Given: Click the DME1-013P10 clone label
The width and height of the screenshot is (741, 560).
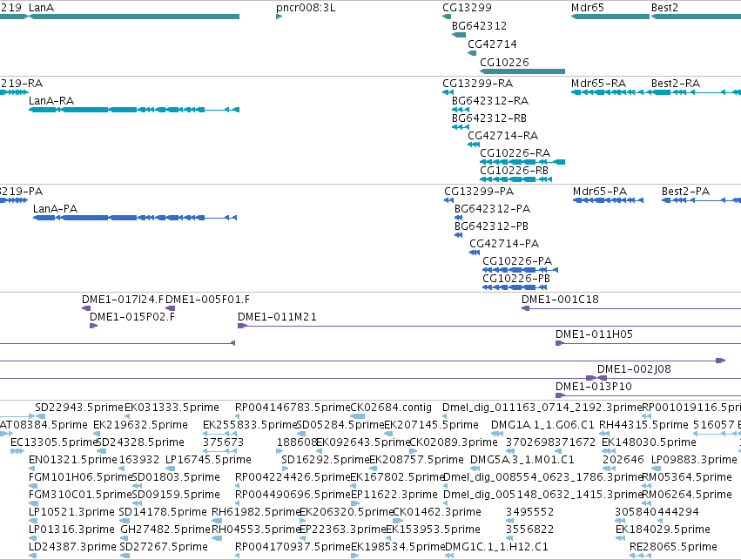Looking at the screenshot, I should (594, 387).
